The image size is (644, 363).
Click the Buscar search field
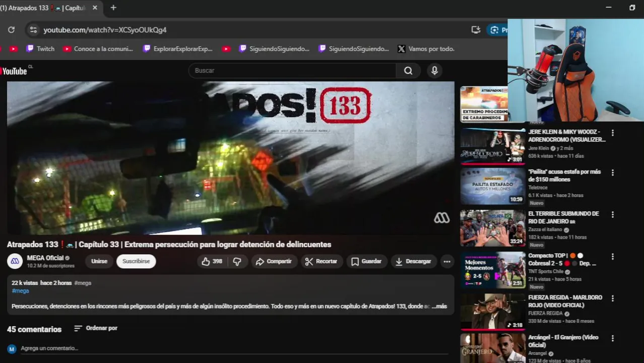tap(292, 71)
